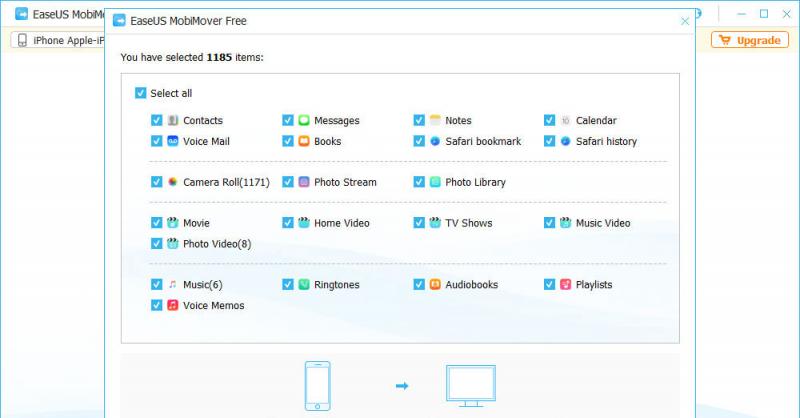Uncheck the Calendar checkbox

549,120
